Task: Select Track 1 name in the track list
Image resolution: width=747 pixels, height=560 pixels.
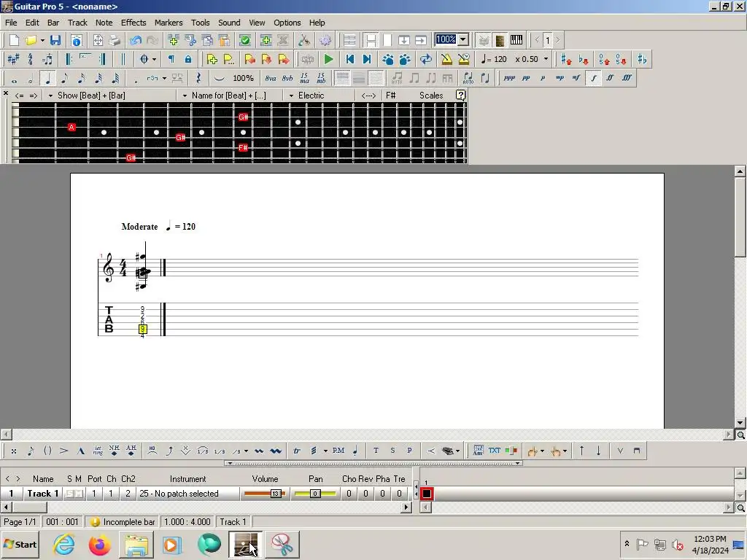Action: point(42,494)
